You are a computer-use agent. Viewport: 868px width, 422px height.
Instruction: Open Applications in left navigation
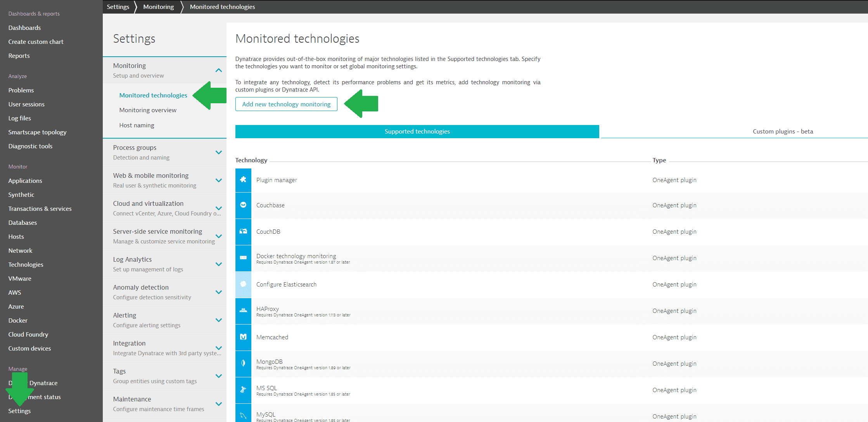click(x=25, y=181)
